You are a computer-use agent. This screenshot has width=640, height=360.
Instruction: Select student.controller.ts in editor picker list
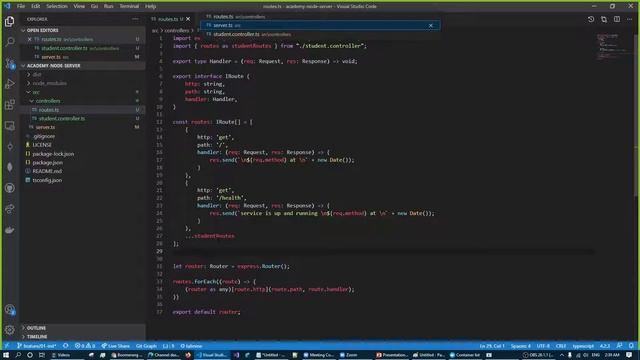pyautogui.click(x=320, y=34)
